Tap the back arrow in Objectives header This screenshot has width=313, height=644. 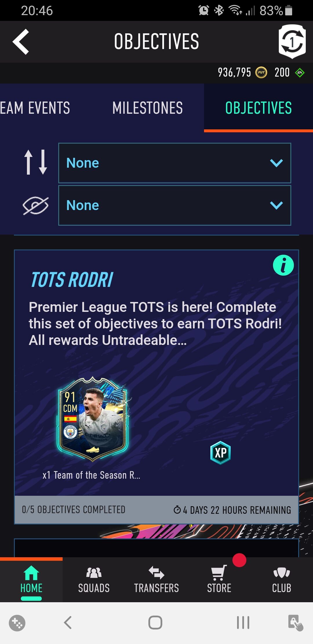(21, 42)
